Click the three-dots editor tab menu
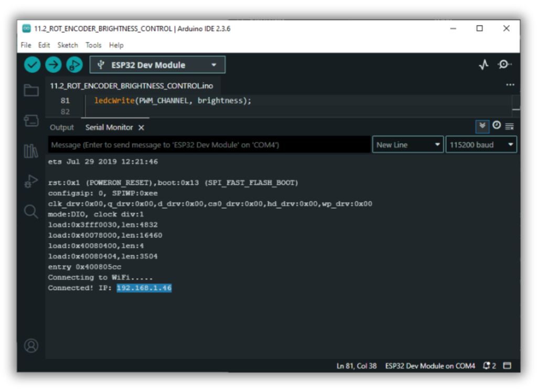 coord(510,84)
